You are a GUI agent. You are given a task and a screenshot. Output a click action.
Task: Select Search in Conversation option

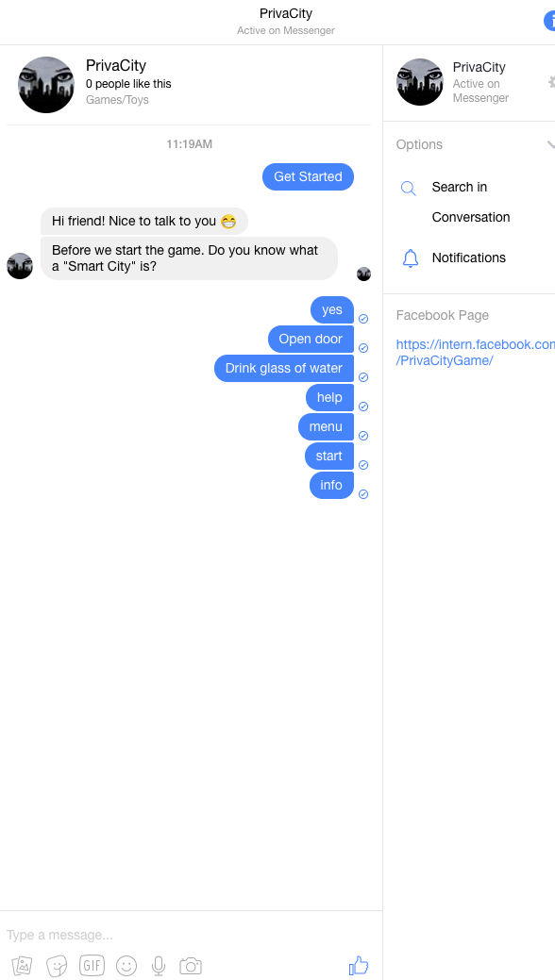coord(471,202)
